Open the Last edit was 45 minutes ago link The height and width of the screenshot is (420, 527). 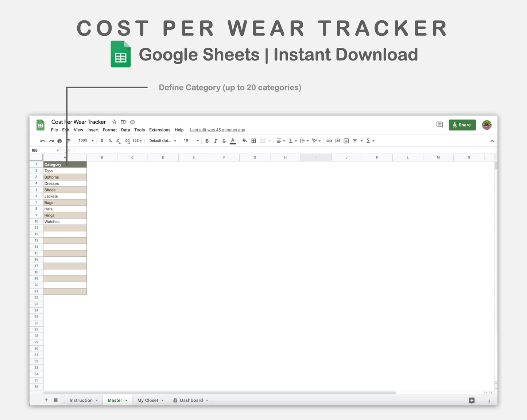coord(217,130)
